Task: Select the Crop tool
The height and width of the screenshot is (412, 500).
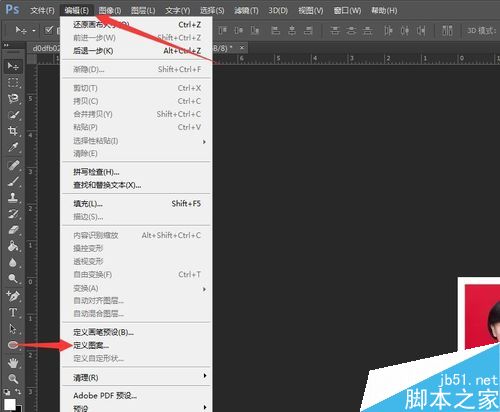Action: coord(13,131)
